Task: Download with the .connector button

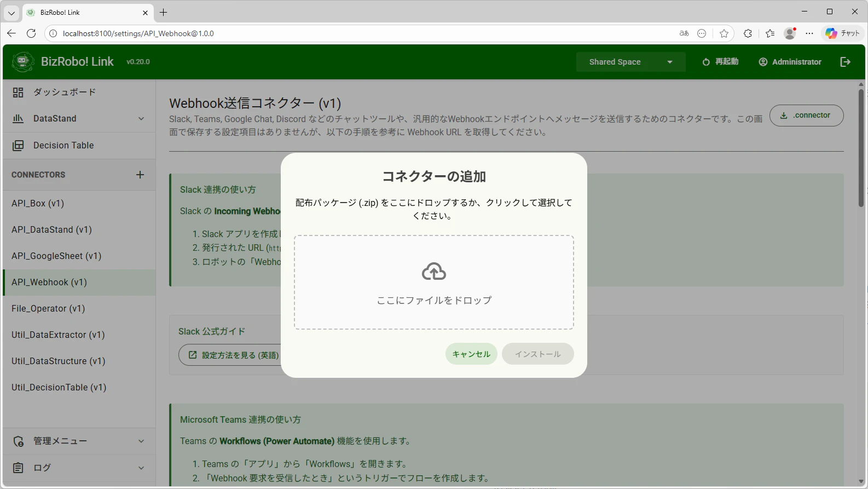Action: click(806, 116)
